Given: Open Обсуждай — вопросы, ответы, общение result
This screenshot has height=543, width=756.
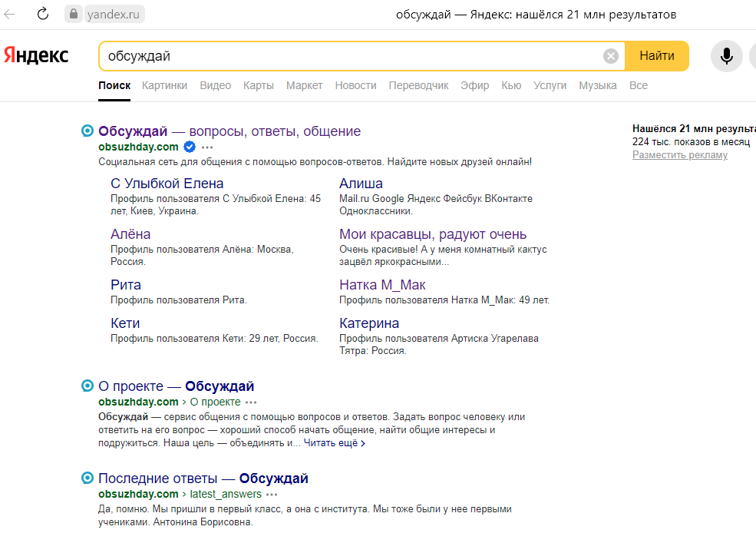Looking at the screenshot, I should [x=229, y=131].
